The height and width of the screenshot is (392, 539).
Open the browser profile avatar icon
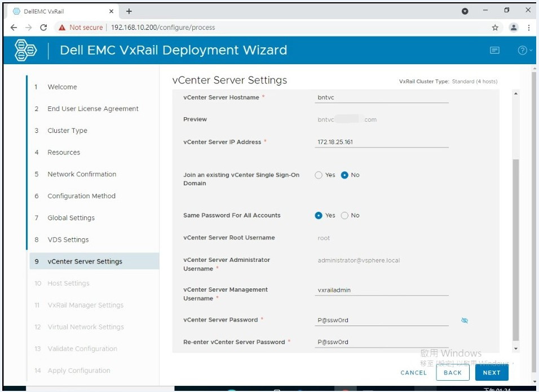click(514, 28)
